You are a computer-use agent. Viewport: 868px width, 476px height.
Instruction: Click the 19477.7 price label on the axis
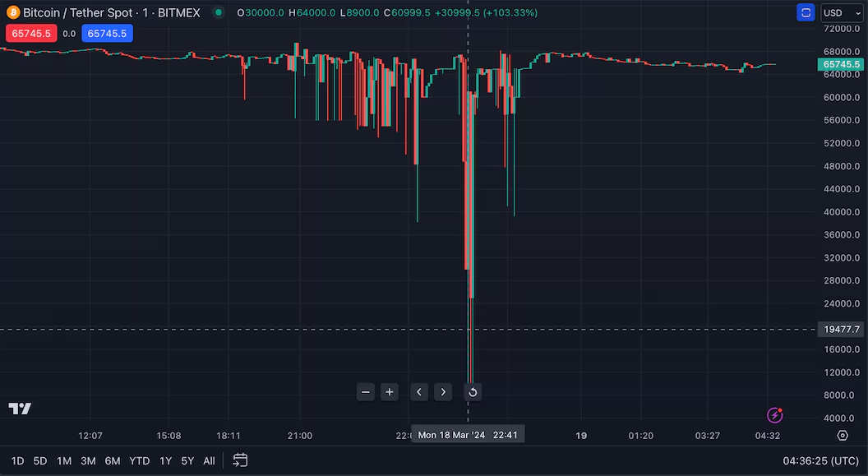[840, 329]
